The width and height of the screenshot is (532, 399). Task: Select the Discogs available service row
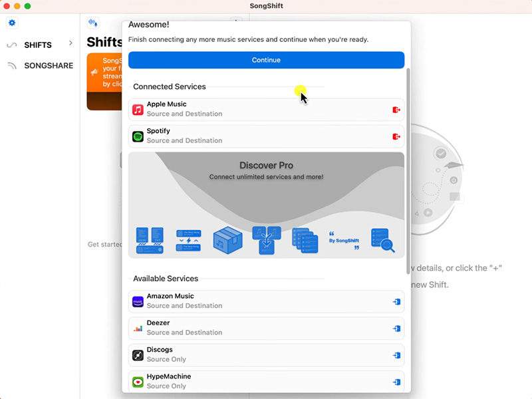click(267, 355)
